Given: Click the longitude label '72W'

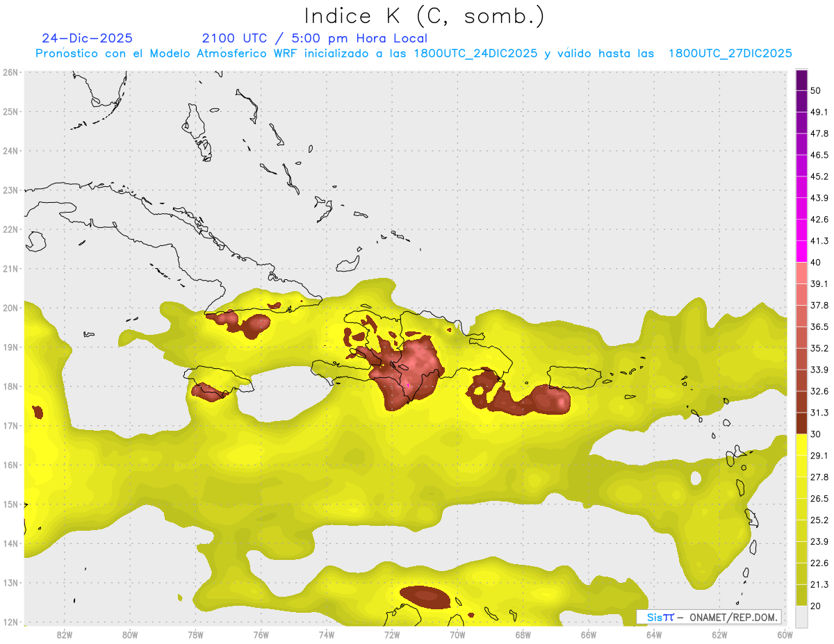Looking at the screenshot, I should click(x=392, y=634).
